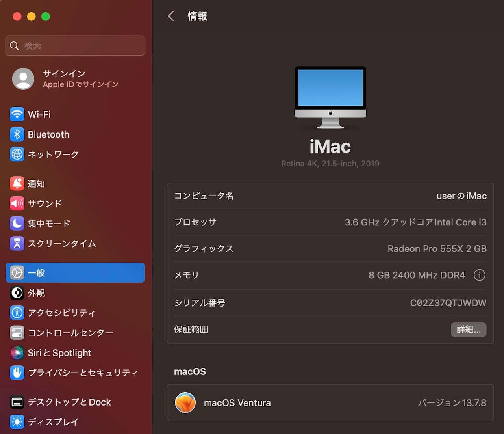This screenshot has width=504, height=434.
Task: Open the コントロールセンター icon
Action: click(x=17, y=333)
